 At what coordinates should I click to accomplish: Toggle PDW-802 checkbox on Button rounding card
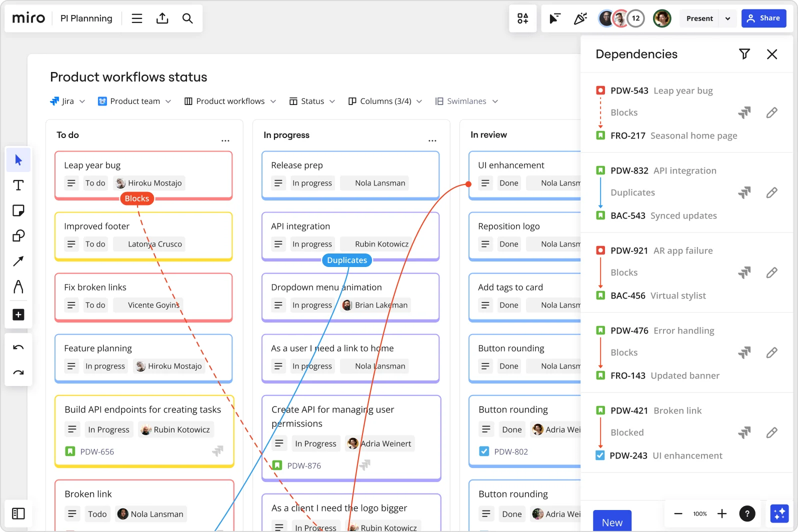484,451
